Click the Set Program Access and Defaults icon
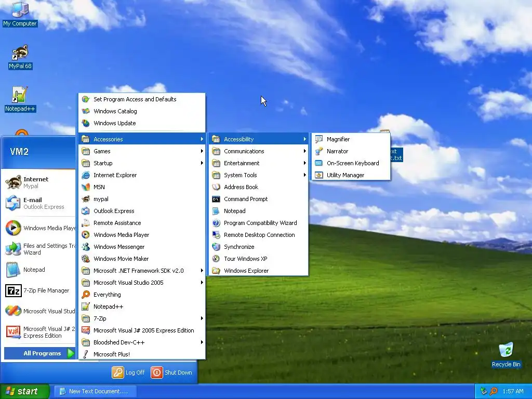 [x=86, y=99]
